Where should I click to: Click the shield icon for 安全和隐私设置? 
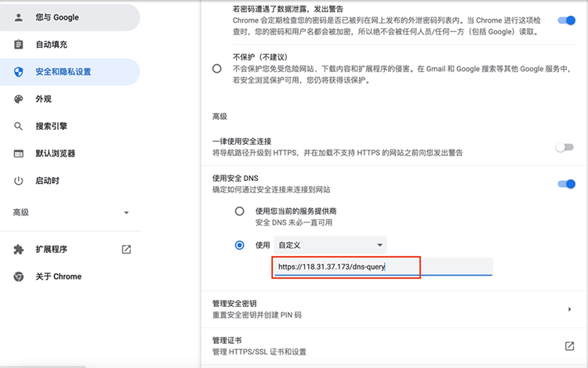click(x=18, y=71)
